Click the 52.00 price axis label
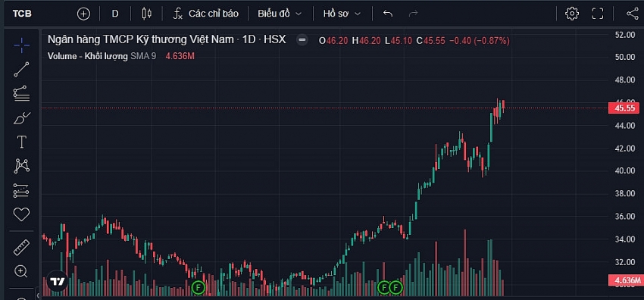 pyautogui.click(x=625, y=35)
